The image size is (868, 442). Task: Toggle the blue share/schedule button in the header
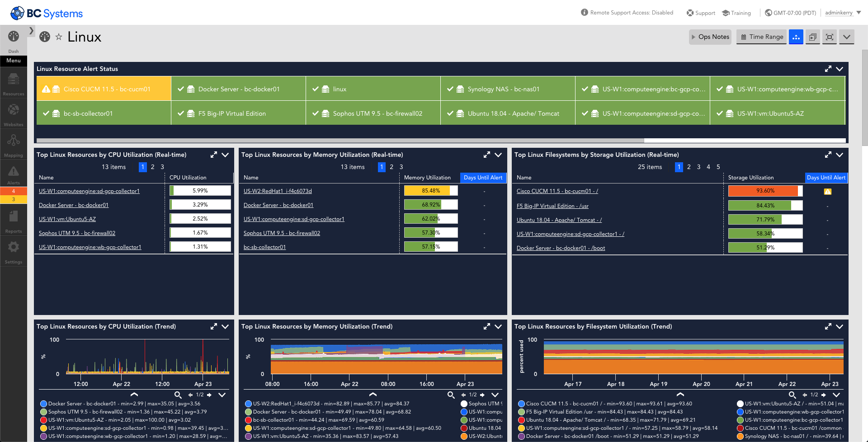pyautogui.click(x=796, y=37)
